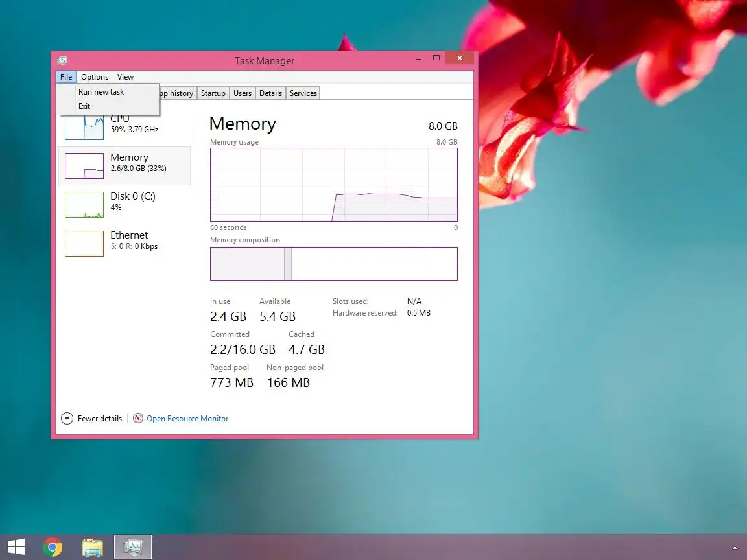This screenshot has width=747, height=560.
Task: Switch to the Startup tab
Action: click(x=213, y=93)
